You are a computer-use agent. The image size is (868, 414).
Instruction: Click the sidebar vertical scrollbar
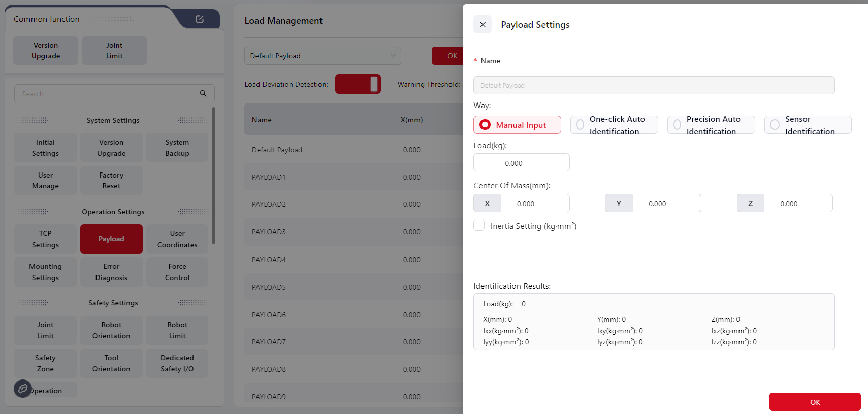coord(213,176)
